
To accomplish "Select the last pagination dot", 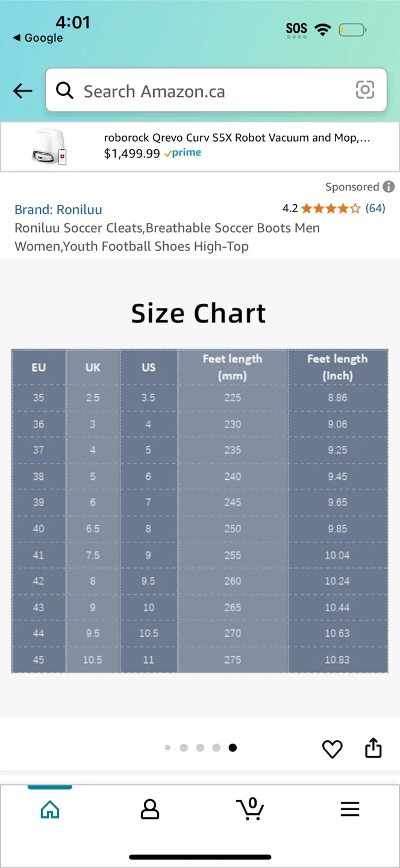I will coord(233,747).
